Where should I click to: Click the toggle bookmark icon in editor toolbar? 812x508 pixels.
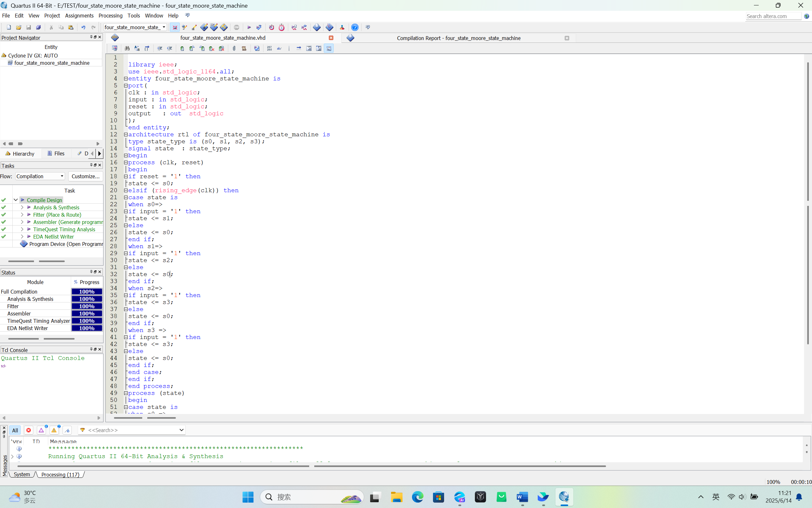pos(182,48)
